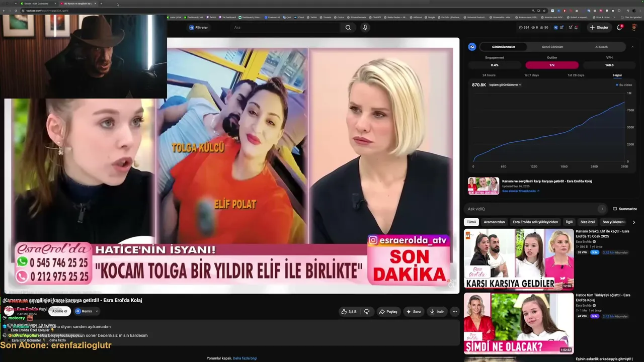644x362 pixels.
Task: Click the vidIQ logo icon in stats panel
Action: tap(472, 47)
